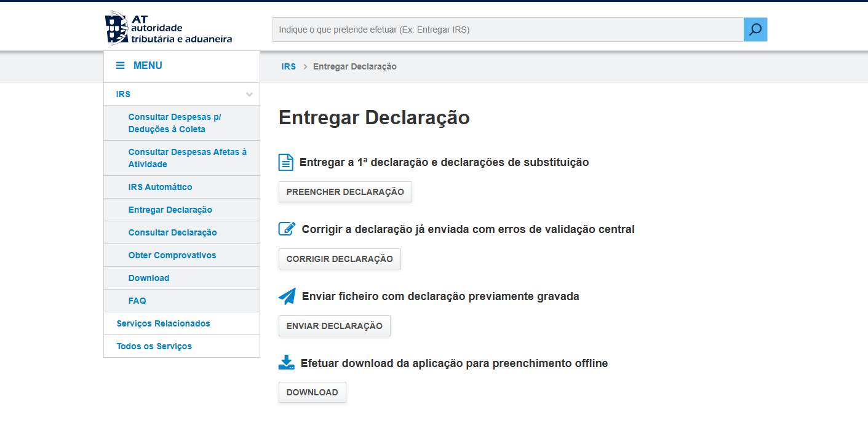Collapse the IRS sidebar section
The image size is (868, 423).
249,93
